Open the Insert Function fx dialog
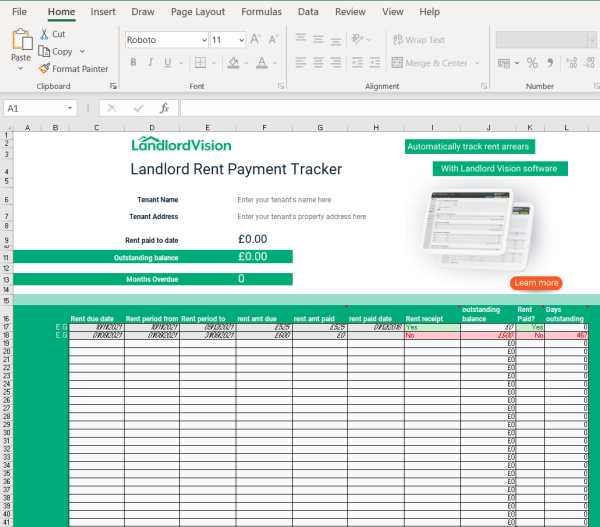 (165, 108)
